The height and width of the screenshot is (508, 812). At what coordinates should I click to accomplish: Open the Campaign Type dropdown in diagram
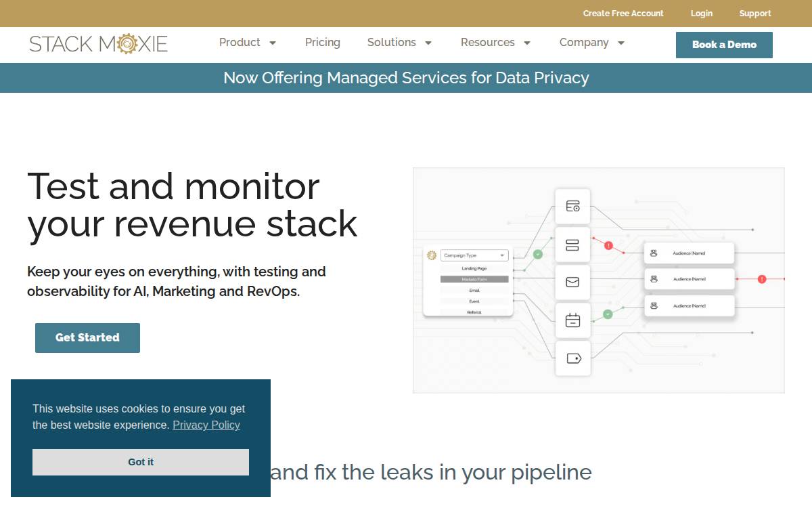coord(474,255)
